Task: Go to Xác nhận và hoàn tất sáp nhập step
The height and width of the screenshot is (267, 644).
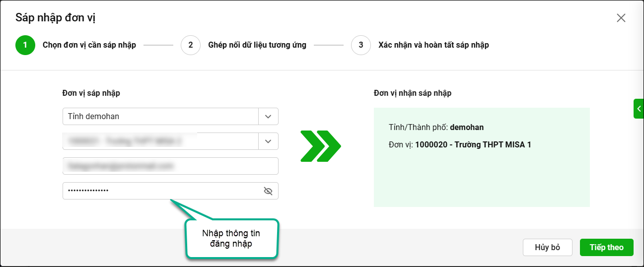Action: tap(433, 45)
